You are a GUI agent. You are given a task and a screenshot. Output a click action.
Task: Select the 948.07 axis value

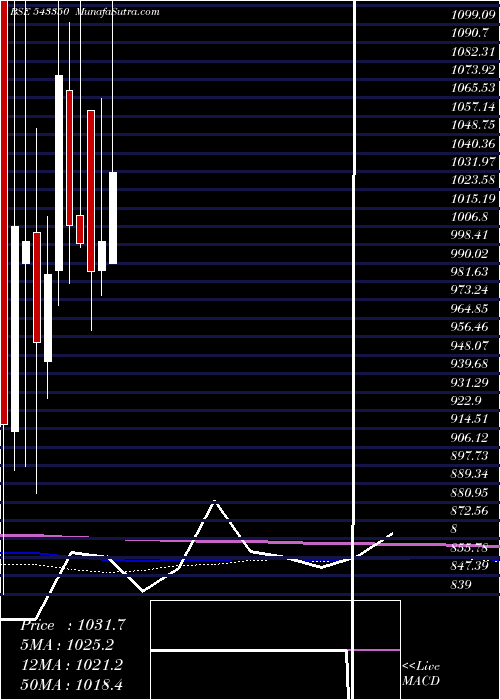(471, 346)
